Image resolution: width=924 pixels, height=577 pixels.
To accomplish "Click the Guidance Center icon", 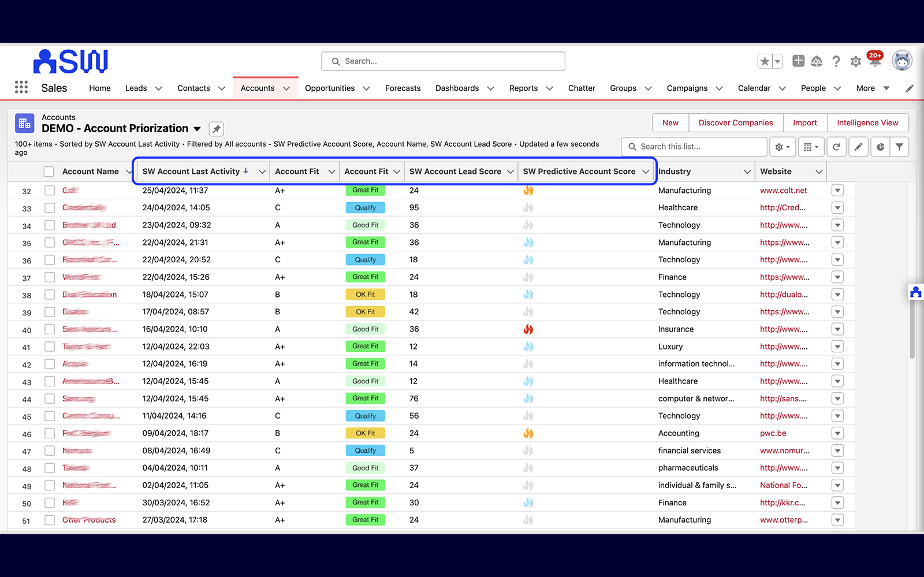I will click(x=817, y=61).
